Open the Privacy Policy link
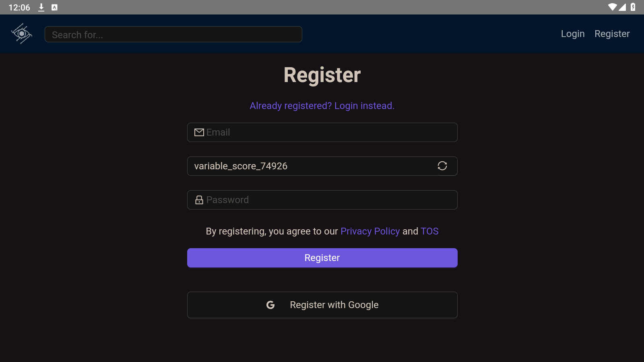This screenshot has height=362, width=644. (370, 231)
